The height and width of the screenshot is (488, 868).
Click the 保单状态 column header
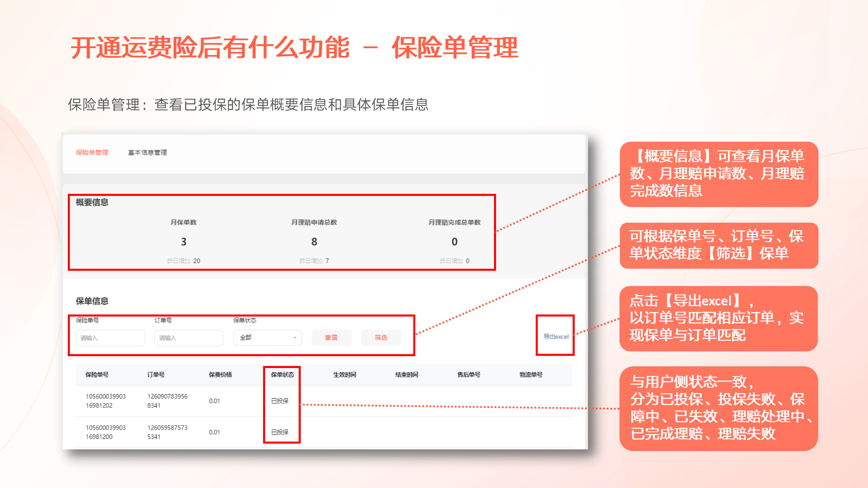[x=282, y=374]
